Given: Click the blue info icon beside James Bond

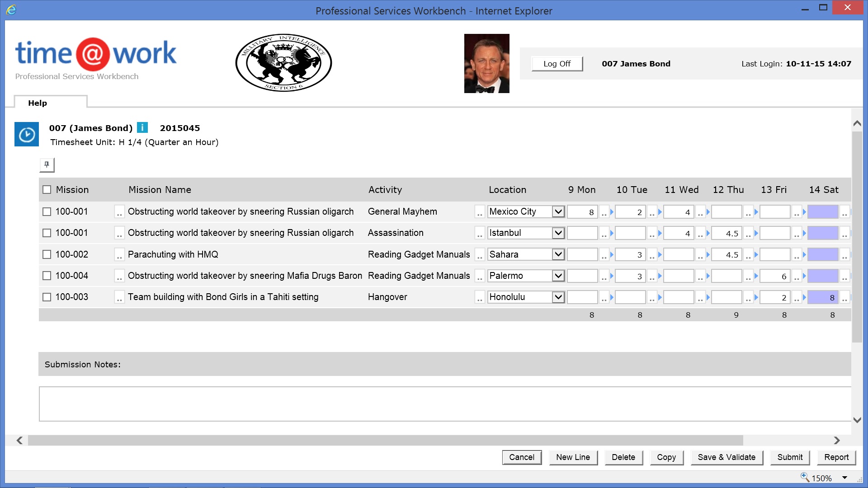Looking at the screenshot, I should (142, 128).
